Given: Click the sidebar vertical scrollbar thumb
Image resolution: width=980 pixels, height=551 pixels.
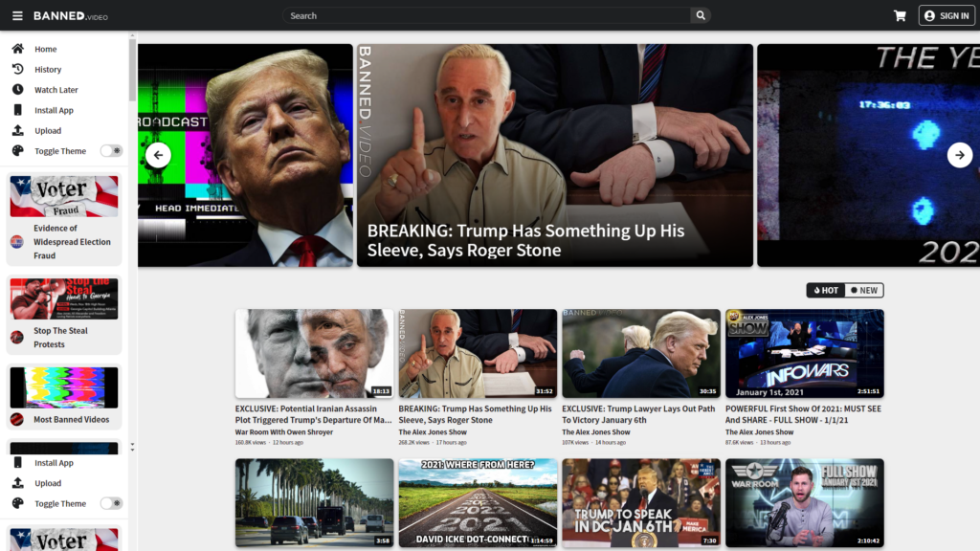Looking at the screenshot, I should tap(132, 70).
